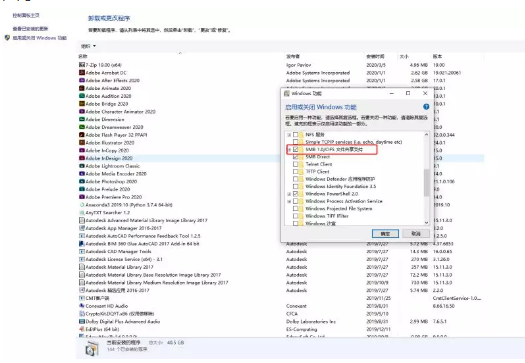Expand the SMB 1.0/CIFS tree node
Viewport: 525px width, 363px height.
pos(289,149)
